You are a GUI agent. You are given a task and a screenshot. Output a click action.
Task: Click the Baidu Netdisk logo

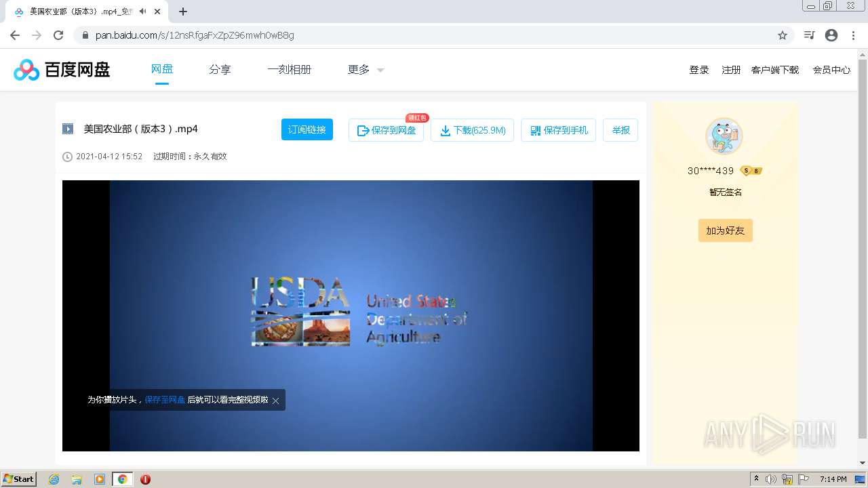[62, 69]
